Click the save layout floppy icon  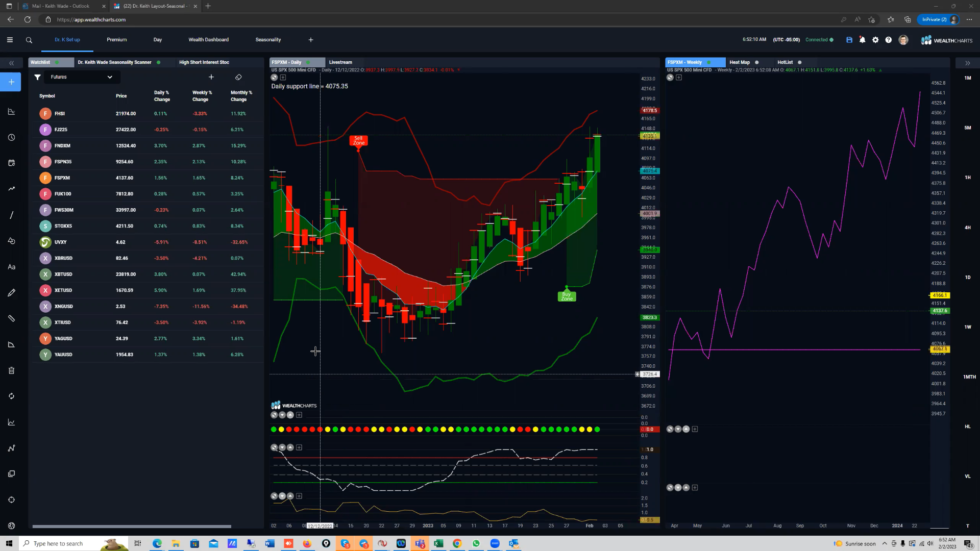point(849,40)
